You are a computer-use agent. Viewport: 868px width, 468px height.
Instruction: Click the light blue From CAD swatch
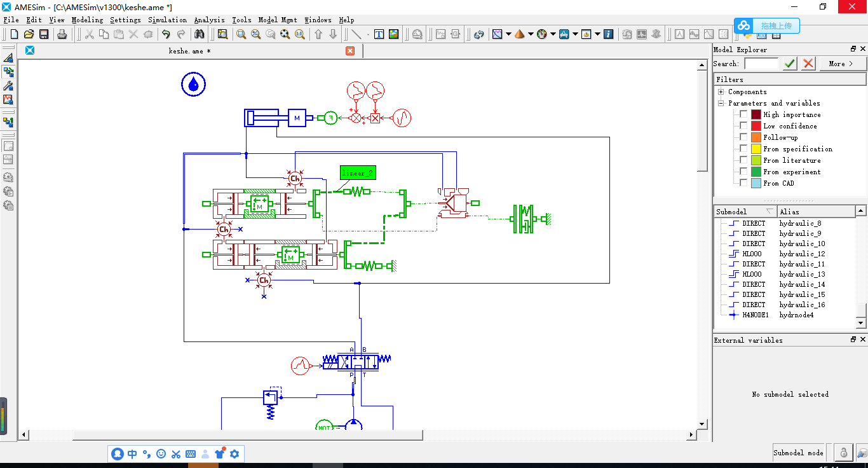[756, 183]
